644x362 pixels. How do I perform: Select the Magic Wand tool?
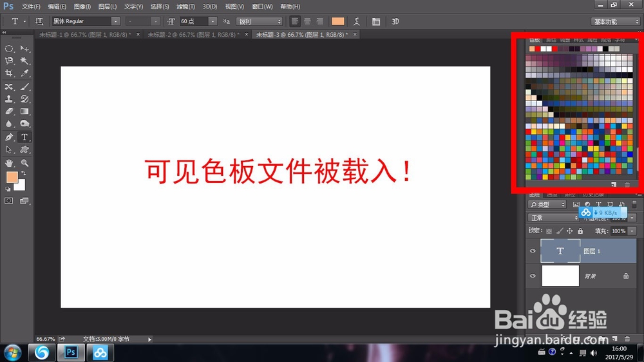(x=24, y=61)
